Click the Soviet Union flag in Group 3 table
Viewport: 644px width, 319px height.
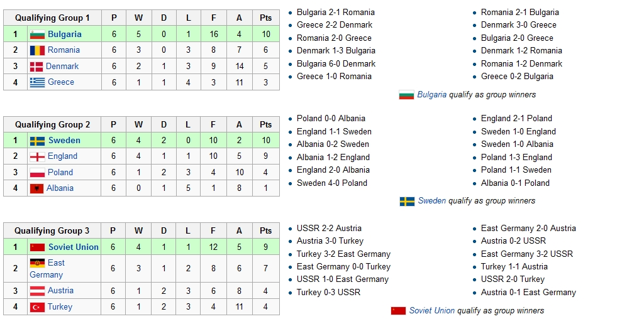click(x=37, y=247)
